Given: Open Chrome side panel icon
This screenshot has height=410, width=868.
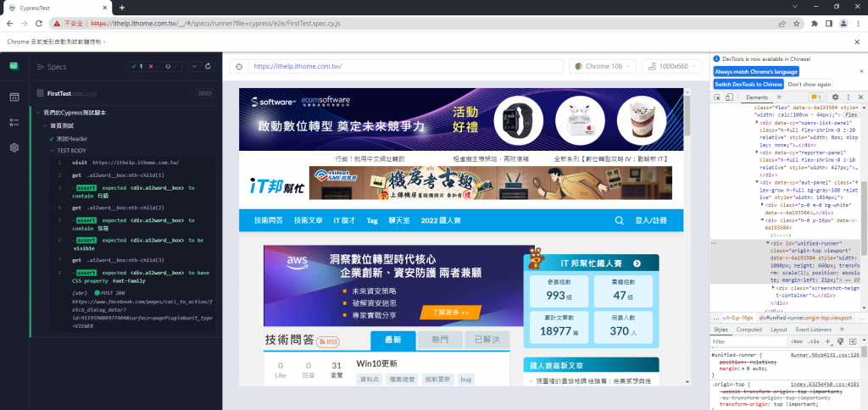Looking at the screenshot, I should click(829, 23).
